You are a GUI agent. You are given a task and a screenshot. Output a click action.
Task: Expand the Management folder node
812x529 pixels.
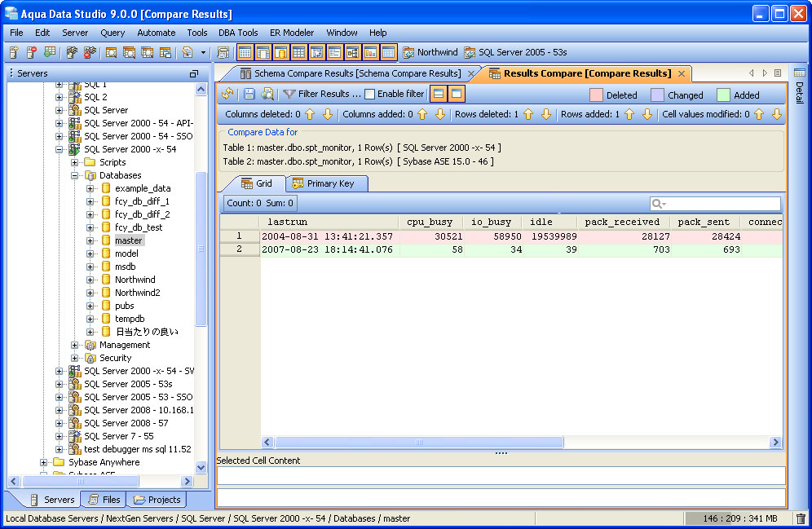pyautogui.click(x=75, y=345)
